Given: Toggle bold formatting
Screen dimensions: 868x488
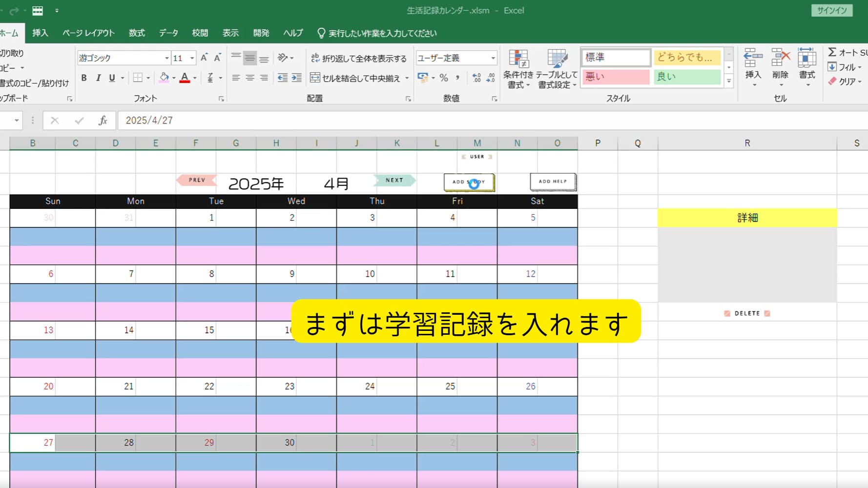Looking at the screenshot, I should (84, 78).
